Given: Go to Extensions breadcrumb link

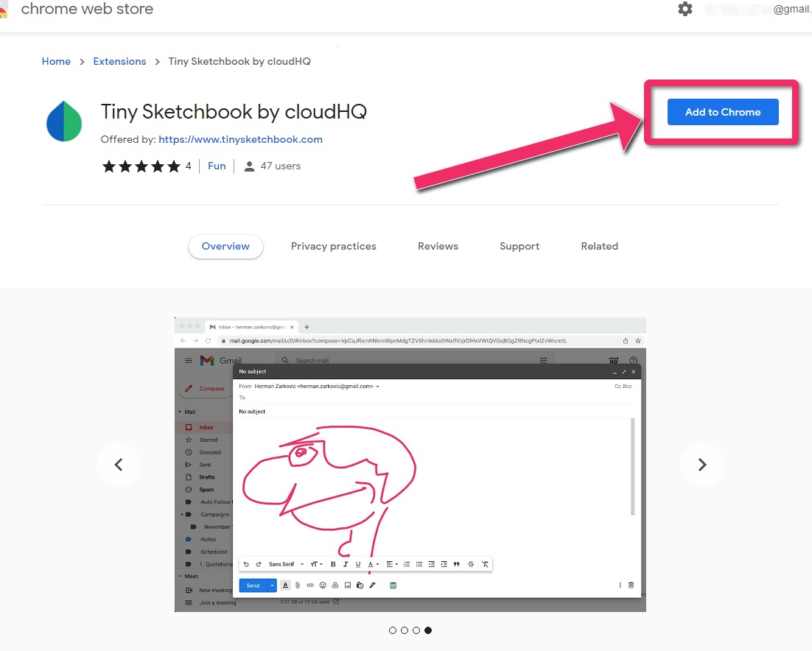Looking at the screenshot, I should [119, 61].
